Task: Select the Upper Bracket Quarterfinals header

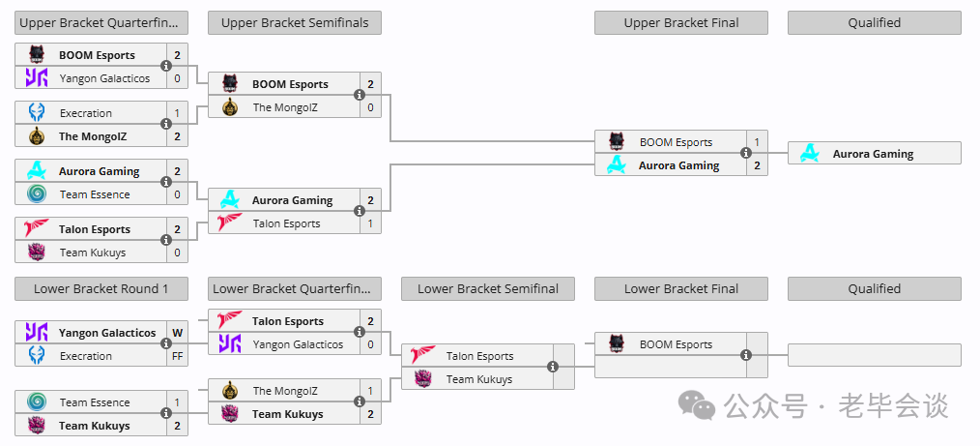Action: tap(101, 23)
